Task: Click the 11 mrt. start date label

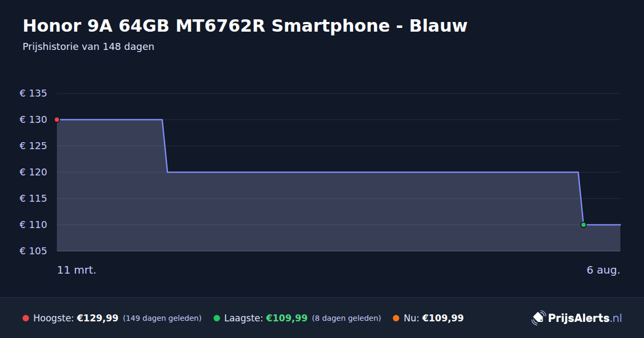Action: pos(77,270)
